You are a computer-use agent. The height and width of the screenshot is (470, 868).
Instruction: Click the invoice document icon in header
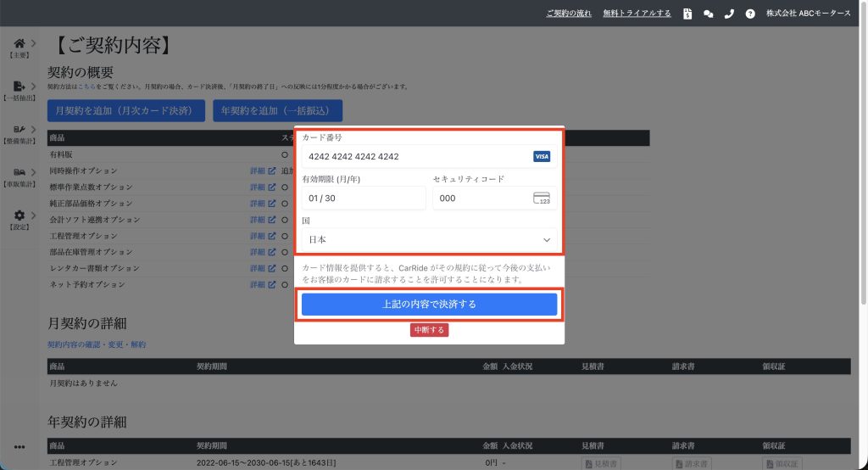click(687, 14)
